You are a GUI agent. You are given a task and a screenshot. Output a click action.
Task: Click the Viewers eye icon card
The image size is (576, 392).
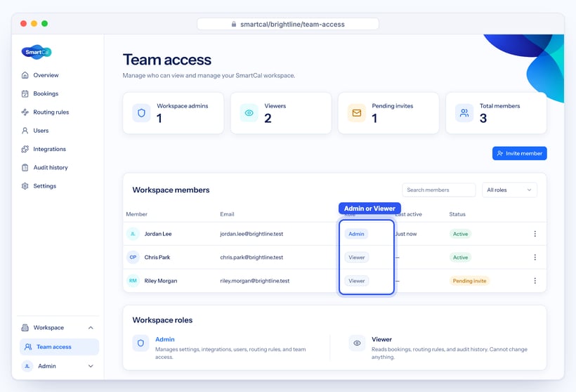pos(249,113)
